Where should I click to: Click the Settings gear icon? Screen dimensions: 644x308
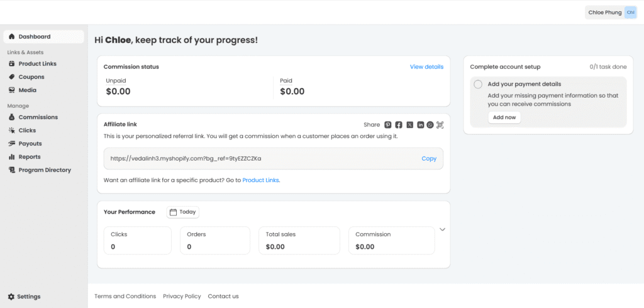pos(11,297)
